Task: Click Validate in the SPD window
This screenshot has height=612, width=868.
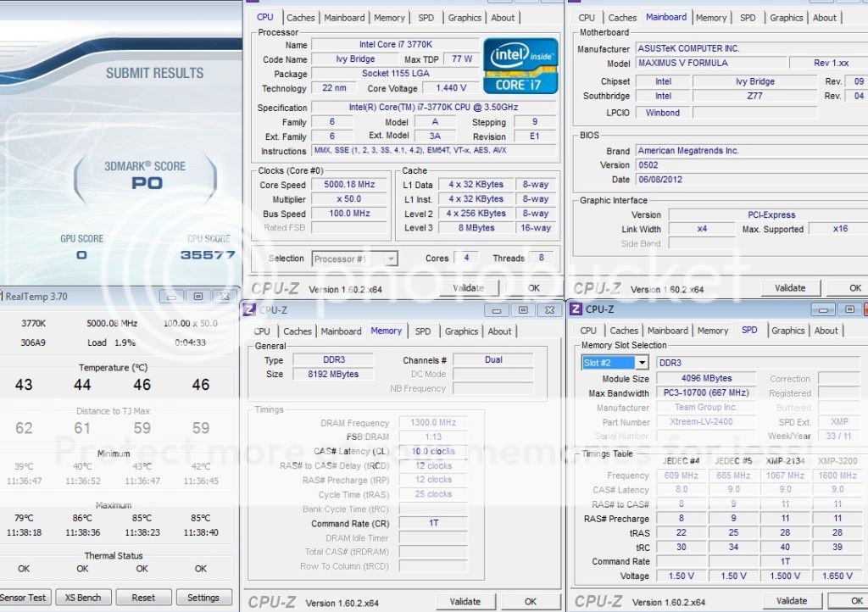Action: pyautogui.click(x=792, y=602)
